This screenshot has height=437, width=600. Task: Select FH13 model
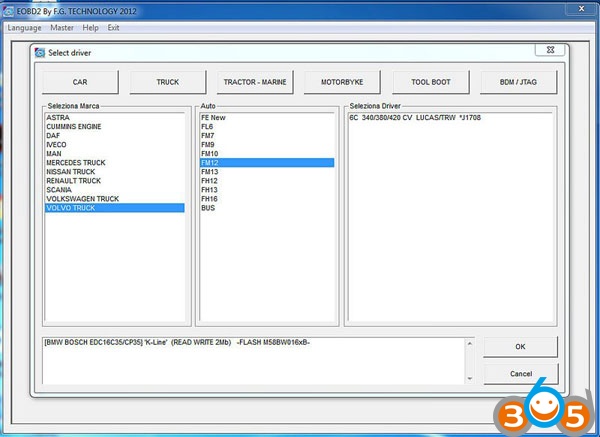tap(267, 190)
